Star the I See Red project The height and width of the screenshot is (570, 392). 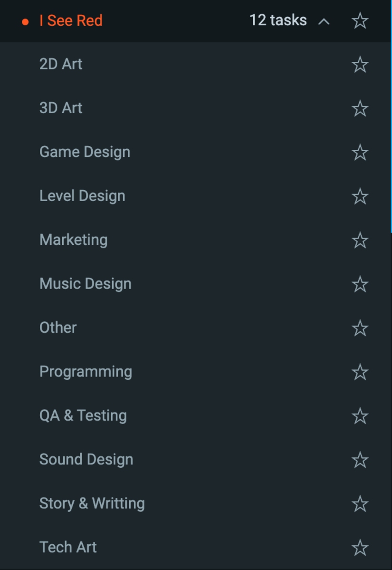click(x=360, y=21)
